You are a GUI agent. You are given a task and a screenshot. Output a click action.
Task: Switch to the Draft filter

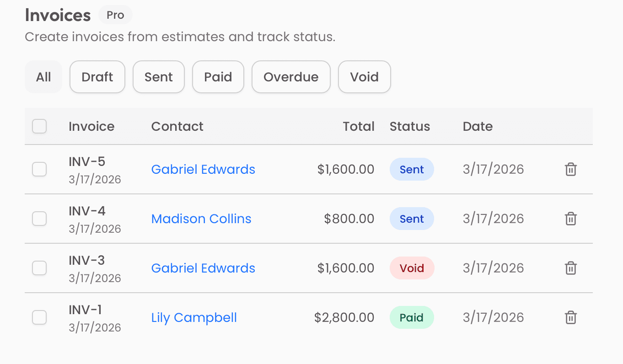(97, 77)
